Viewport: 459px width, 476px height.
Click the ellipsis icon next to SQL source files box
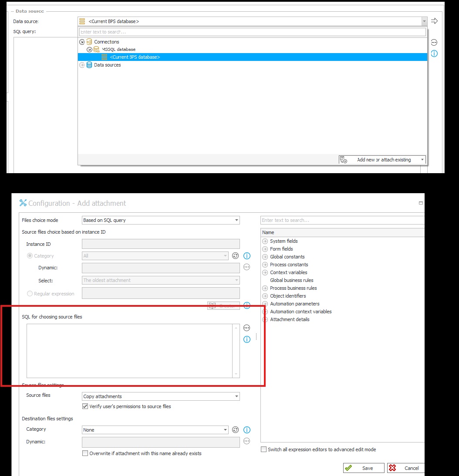coord(247,328)
